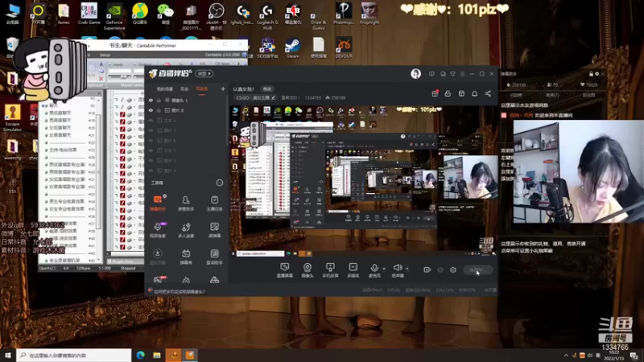The image size is (644, 362).
Task: Toggle visibility of 图片 7 source
Action: point(151,130)
